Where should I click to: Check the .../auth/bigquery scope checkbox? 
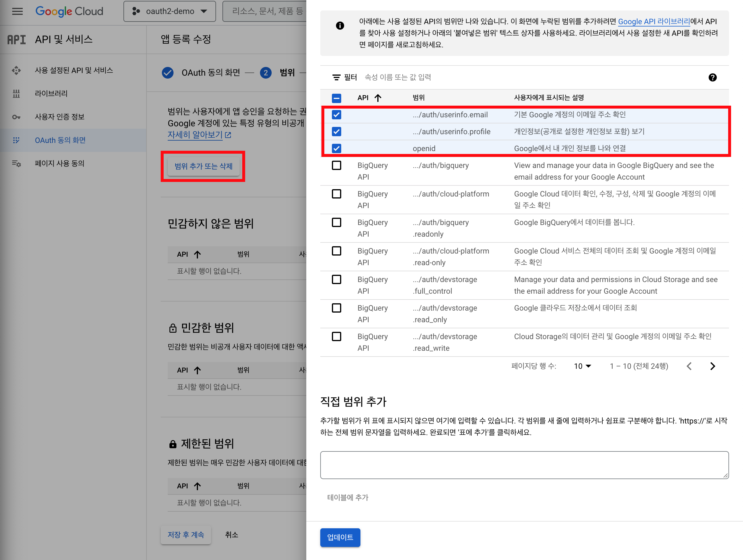336,166
